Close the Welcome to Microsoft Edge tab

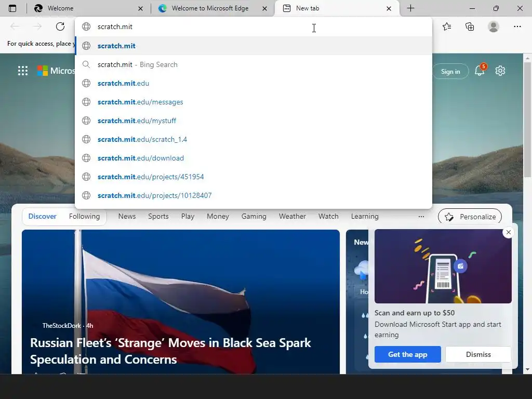[264, 8]
